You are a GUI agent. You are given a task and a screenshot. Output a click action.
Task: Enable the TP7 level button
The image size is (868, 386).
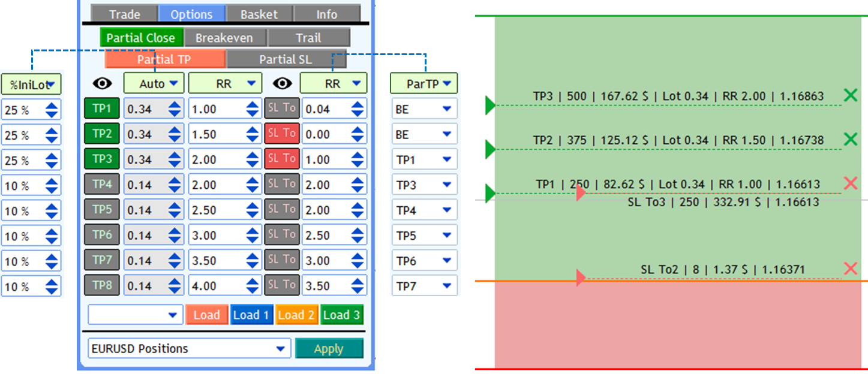[x=102, y=260]
